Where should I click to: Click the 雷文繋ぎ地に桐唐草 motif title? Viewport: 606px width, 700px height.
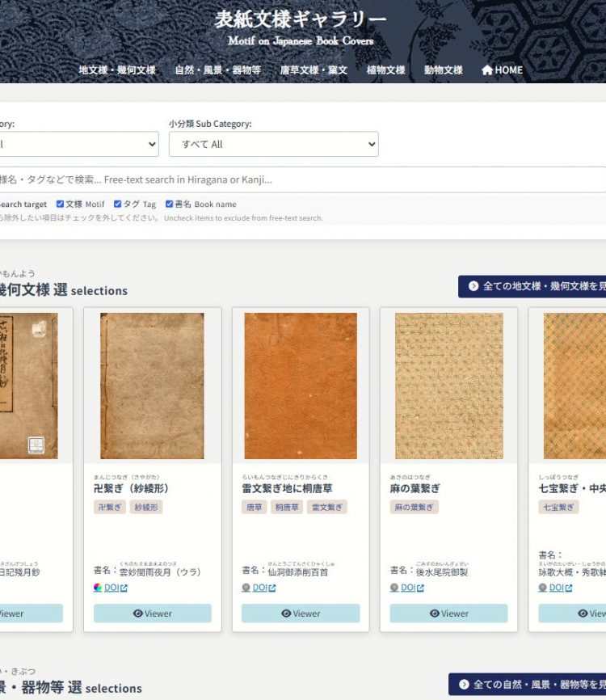click(287, 488)
